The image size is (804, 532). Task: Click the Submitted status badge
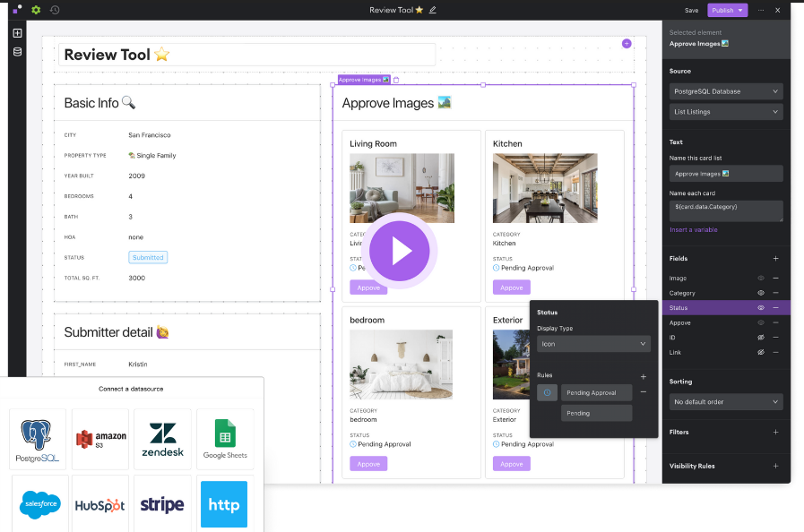tap(148, 257)
